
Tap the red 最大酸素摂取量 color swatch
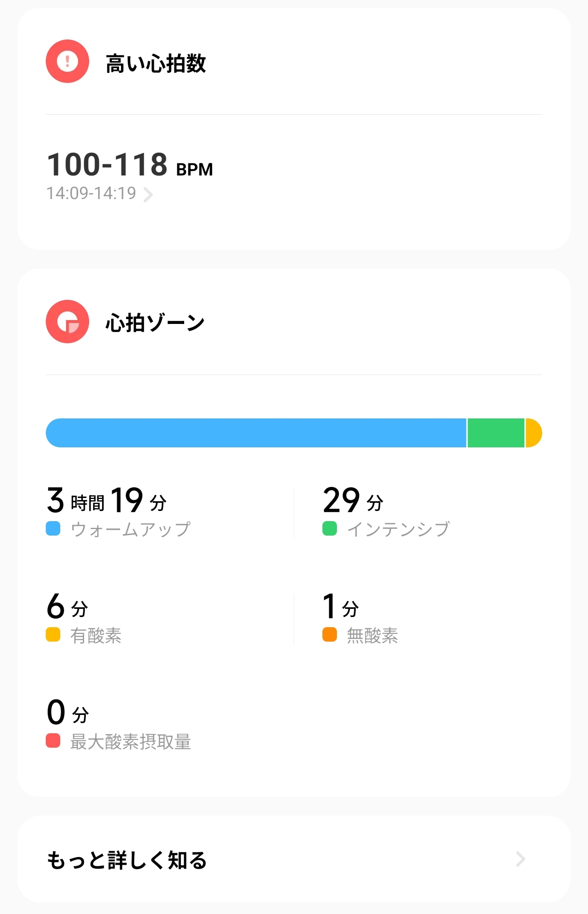[x=53, y=740]
